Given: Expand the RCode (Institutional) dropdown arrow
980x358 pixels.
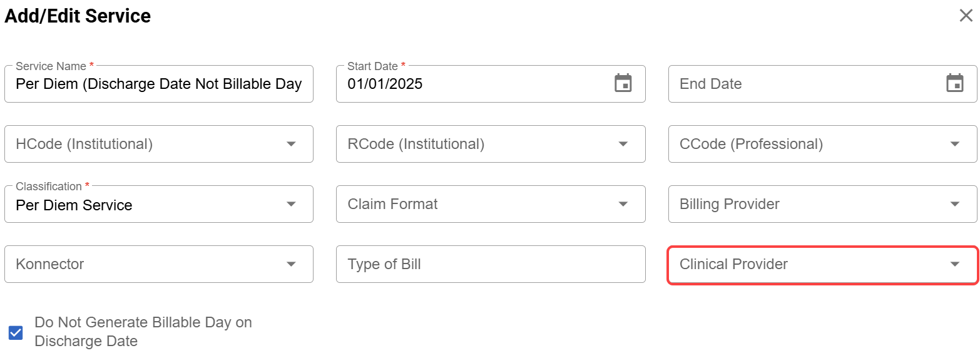Looking at the screenshot, I should tap(623, 144).
